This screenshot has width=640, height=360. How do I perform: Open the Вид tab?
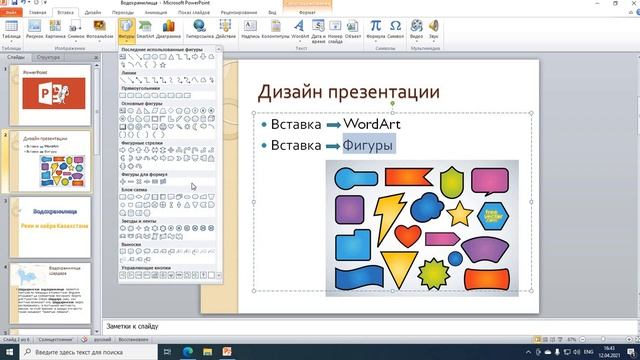272,12
